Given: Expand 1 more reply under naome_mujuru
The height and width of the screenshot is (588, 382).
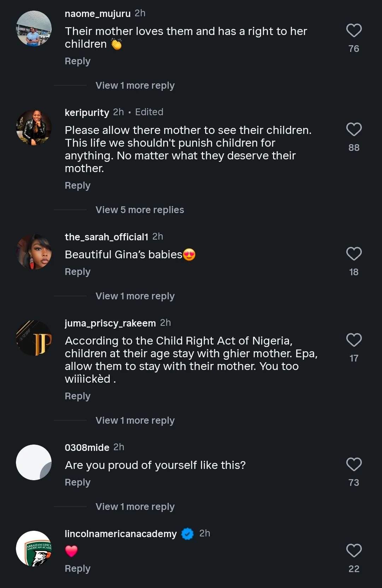Looking at the screenshot, I should coord(135,86).
